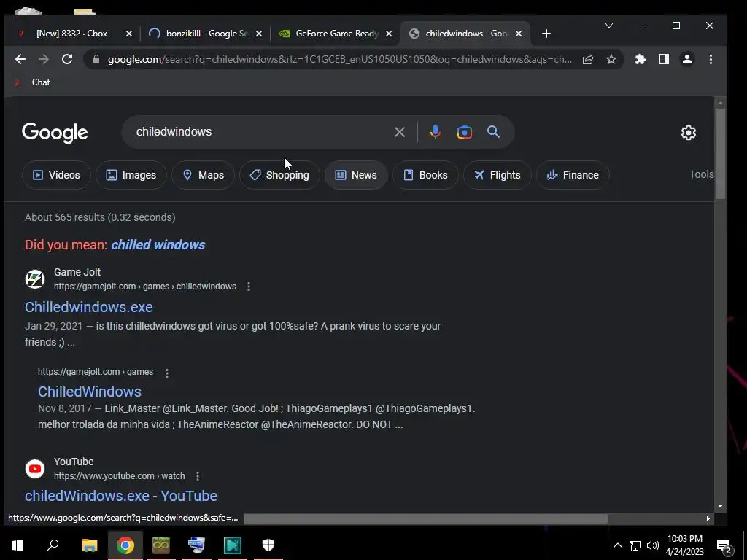The height and width of the screenshot is (560, 747).
Task: Switch to the bonzikilll Google Search tab
Action: click(206, 34)
